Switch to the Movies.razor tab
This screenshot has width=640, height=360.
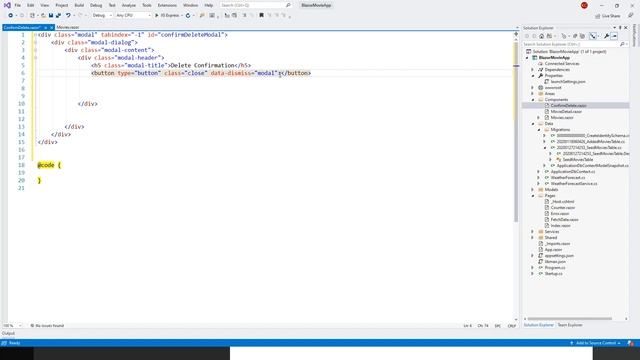coord(68,27)
